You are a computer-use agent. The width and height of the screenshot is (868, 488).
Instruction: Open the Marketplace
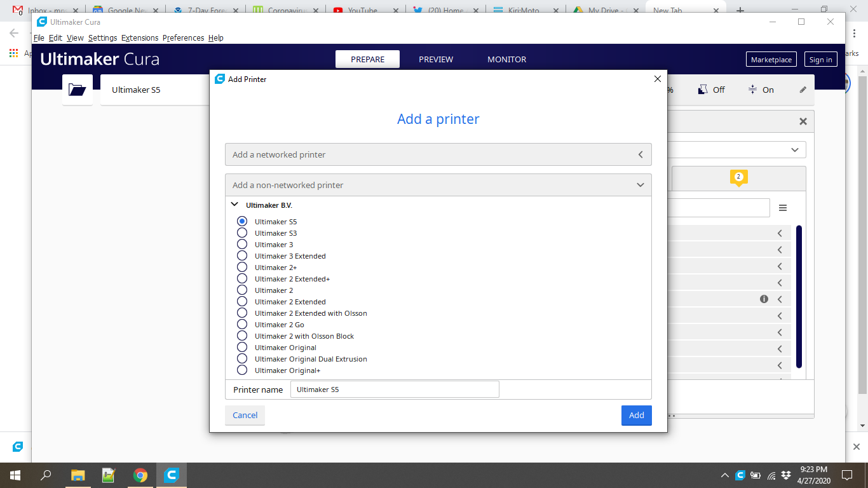pyautogui.click(x=771, y=59)
